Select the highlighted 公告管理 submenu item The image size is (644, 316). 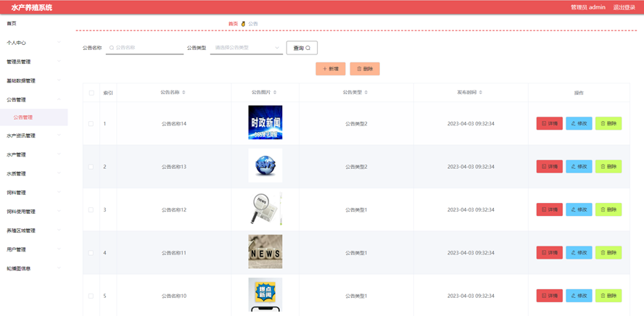pos(33,117)
